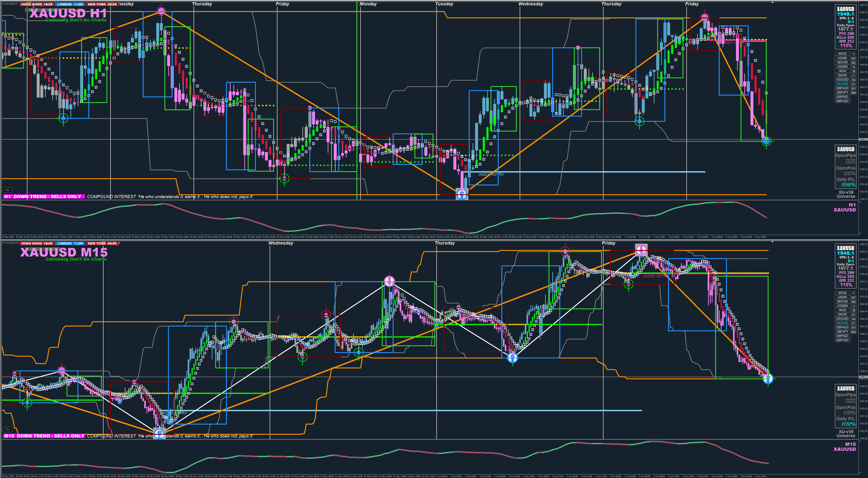Image resolution: width=868 pixels, height=478 pixels.
Task: Click the M5 timeframe button in the M15 chart
Action: pyautogui.click(x=854, y=302)
